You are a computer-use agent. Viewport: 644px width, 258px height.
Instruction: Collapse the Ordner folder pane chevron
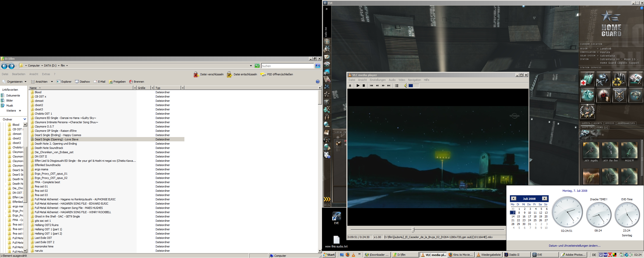[25, 119]
